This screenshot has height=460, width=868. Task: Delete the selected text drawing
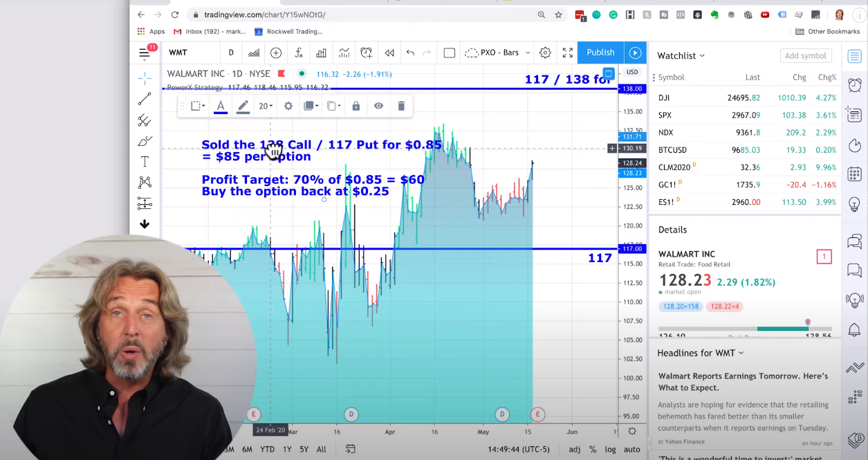(401, 106)
